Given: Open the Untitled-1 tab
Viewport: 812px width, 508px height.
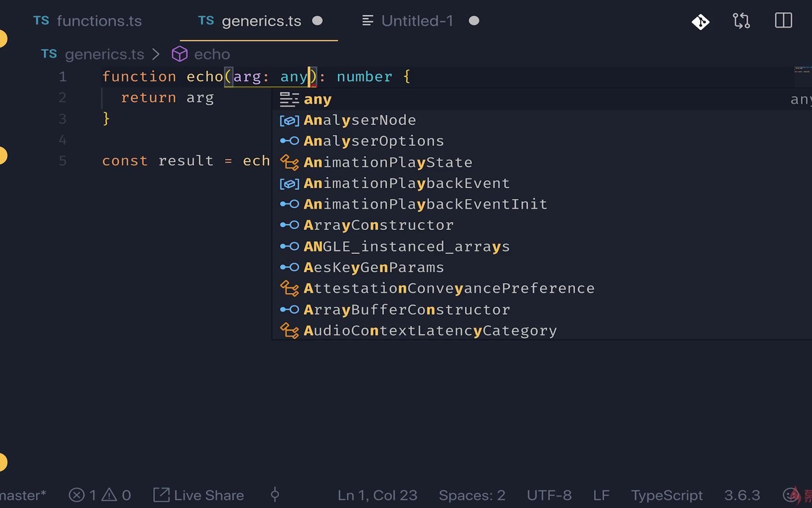Looking at the screenshot, I should pyautogui.click(x=417, y=21).
